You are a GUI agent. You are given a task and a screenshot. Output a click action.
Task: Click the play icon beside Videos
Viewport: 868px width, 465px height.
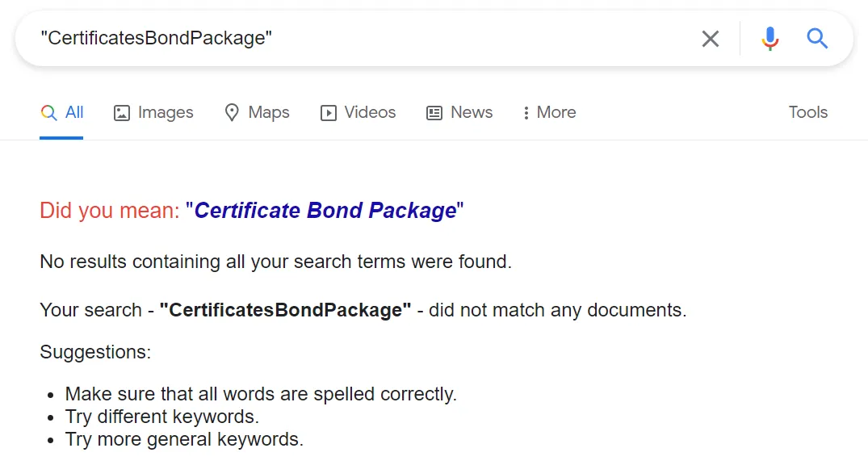coord(329,113)
